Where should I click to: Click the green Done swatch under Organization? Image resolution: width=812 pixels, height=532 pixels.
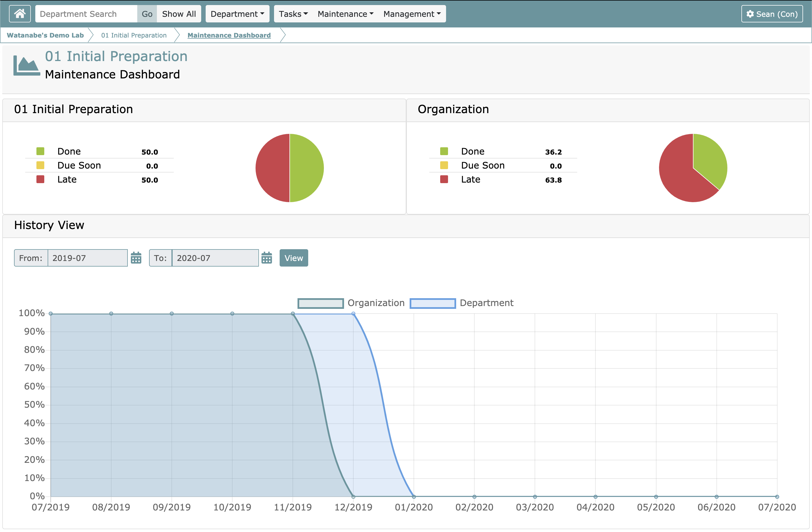tap(444, 151)
